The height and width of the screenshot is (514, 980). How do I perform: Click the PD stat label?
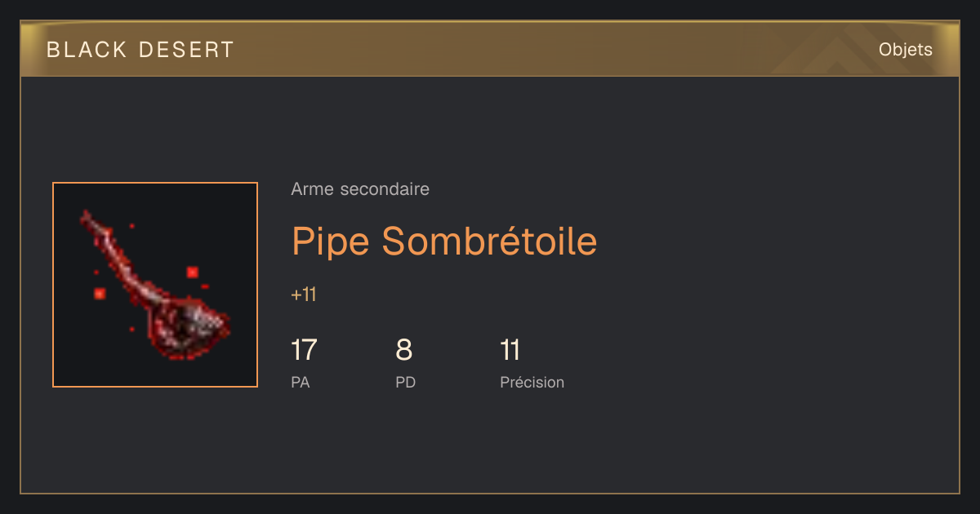point(406,382)
